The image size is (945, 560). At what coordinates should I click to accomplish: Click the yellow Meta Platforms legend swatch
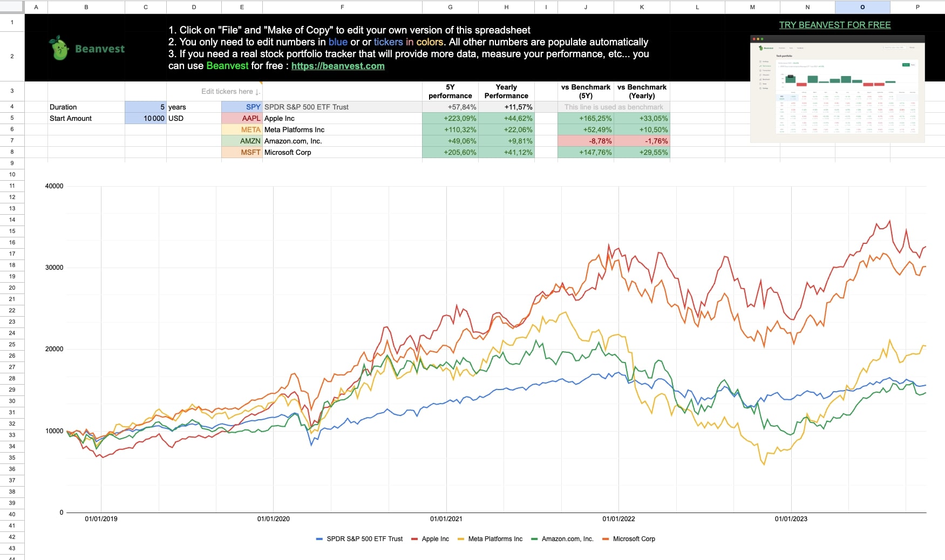461,539
